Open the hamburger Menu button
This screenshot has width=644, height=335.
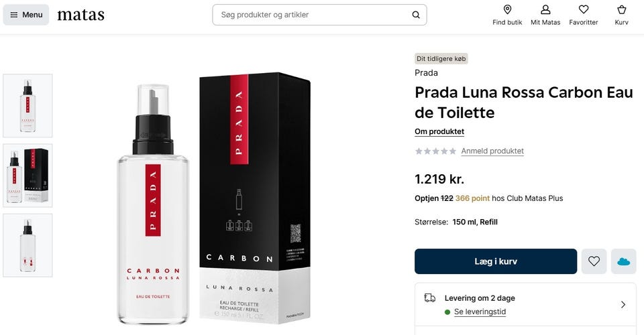[x=26, y=15]
